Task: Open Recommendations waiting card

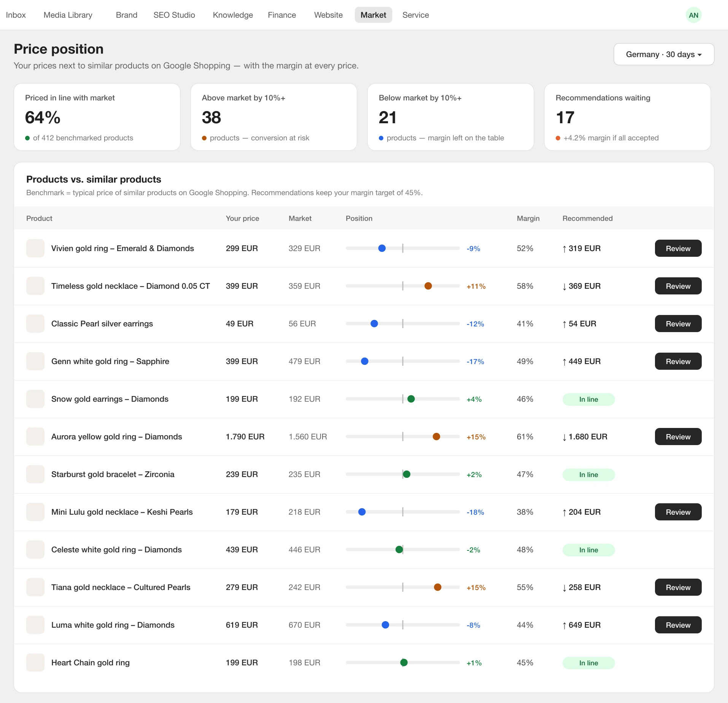Action: point(628,117)
